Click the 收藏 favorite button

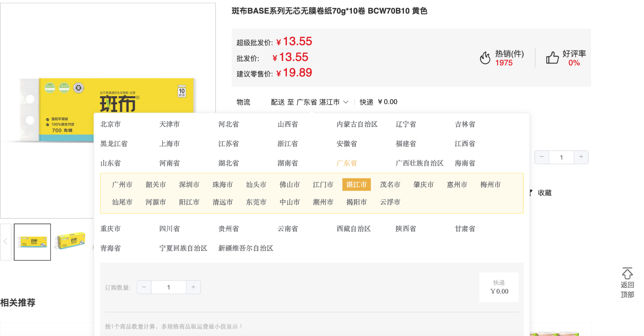coord(544,193)
